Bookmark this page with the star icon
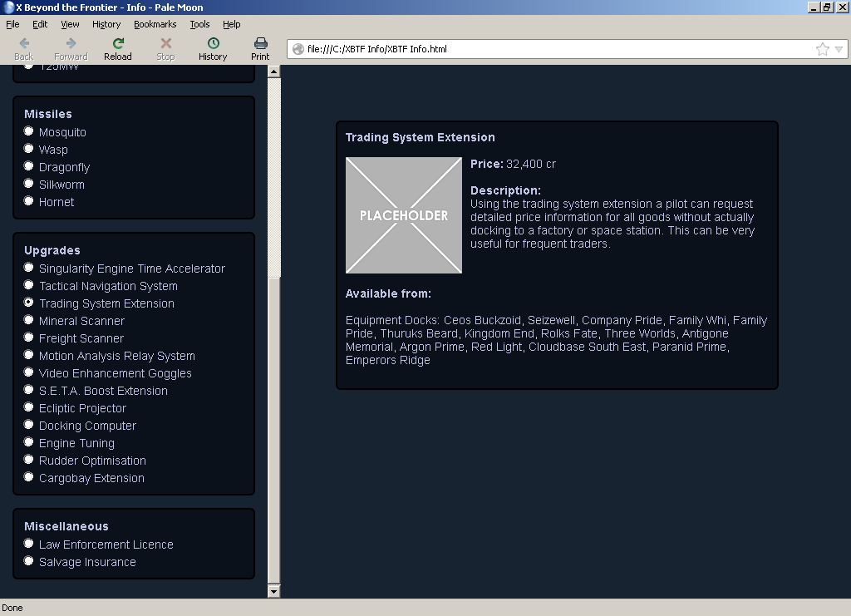 tap(822, 49)
